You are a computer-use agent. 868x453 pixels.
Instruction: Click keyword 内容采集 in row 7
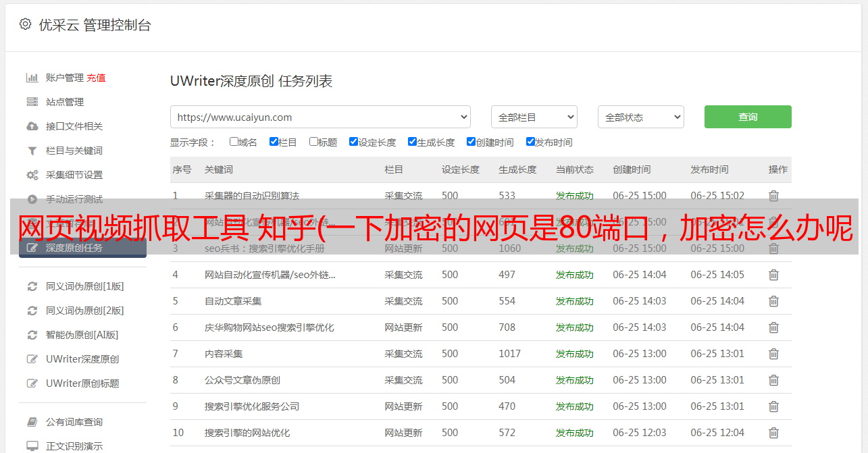[x=224, y=354]
